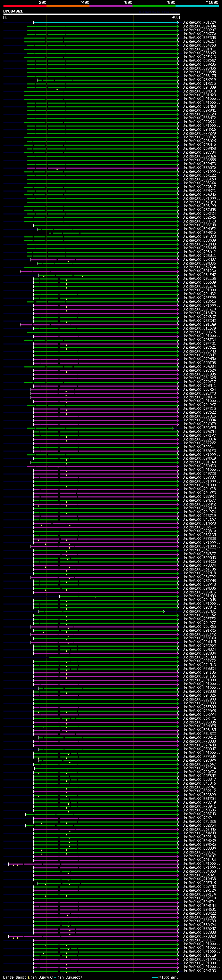Select hit label UniRef100_Q9SAJ2
Screen dimensions: 222x980
pyautogui.click(x=199, y=252)
